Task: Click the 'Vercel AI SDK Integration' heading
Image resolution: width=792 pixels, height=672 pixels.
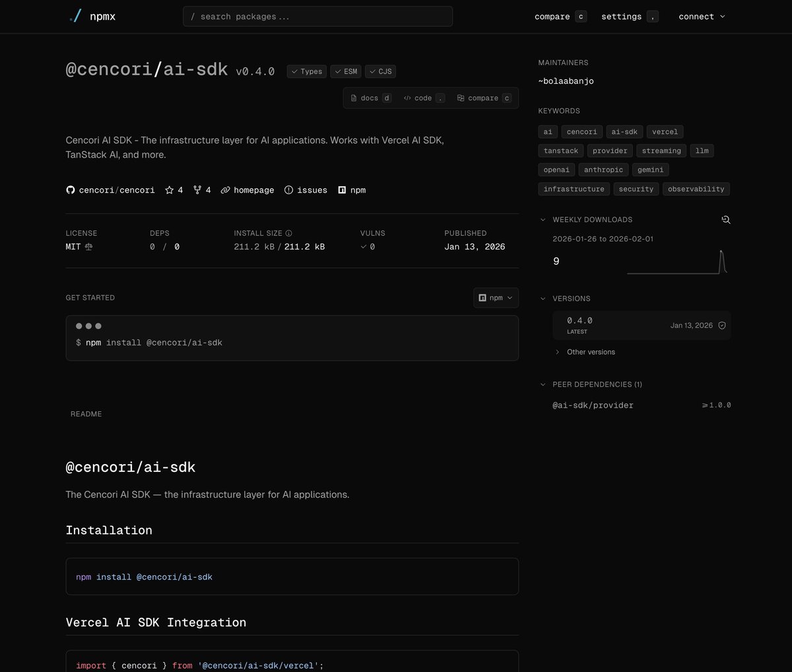Action: tap(156, 622)
